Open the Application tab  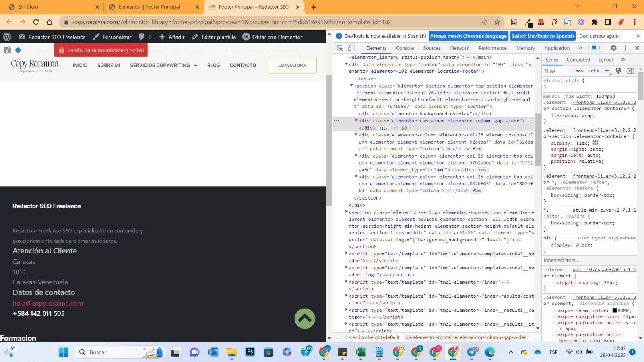pyautogui.click(x=557, y=48)
